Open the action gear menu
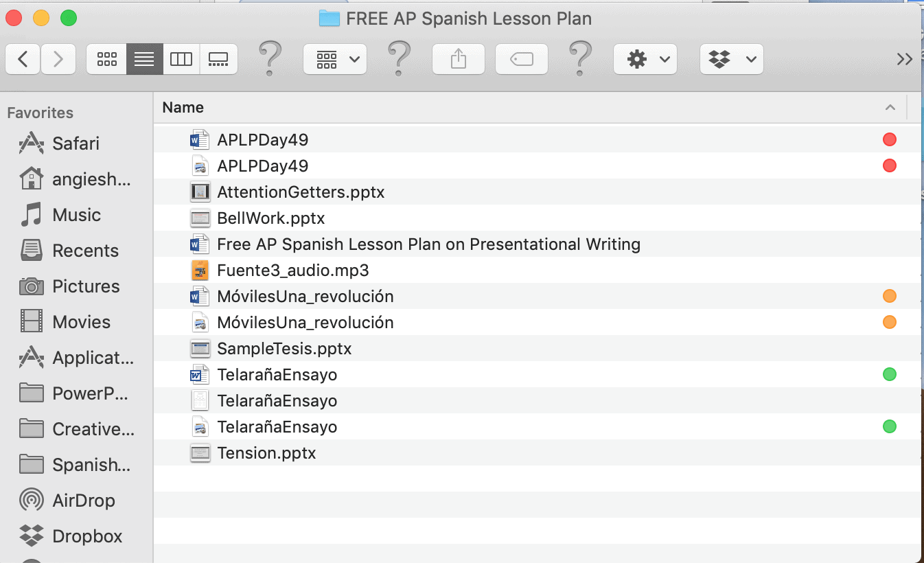The height and width of the screenshot is (563, 924). tap(644, 58)
